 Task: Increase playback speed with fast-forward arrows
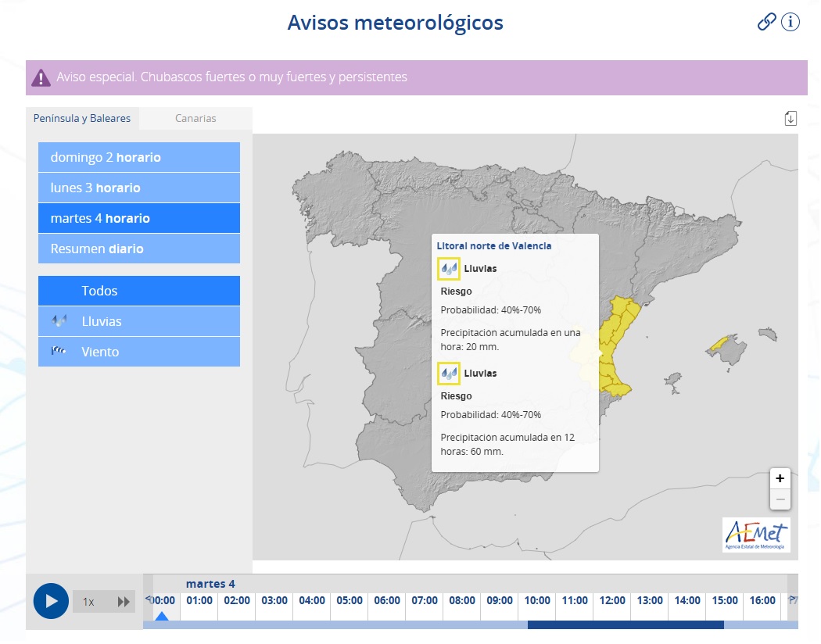[x=124, y=602]
